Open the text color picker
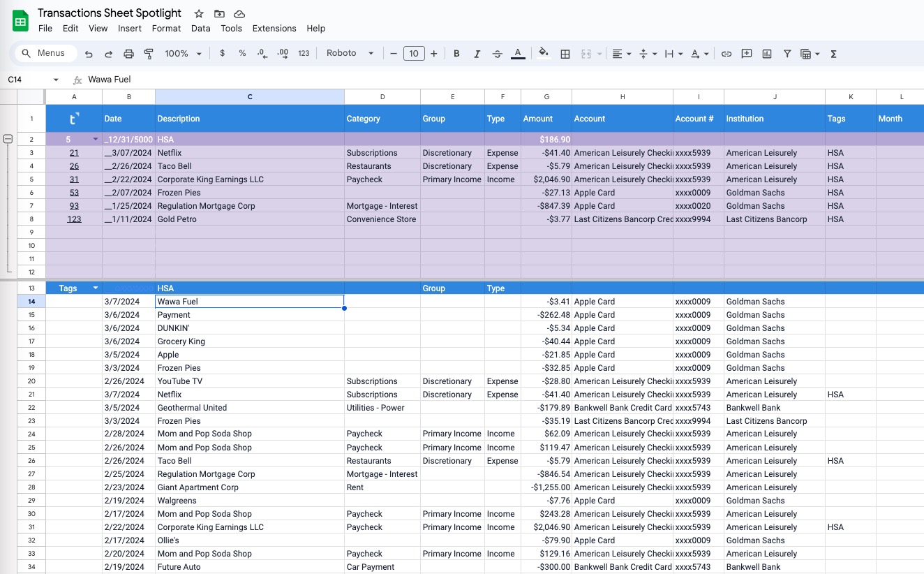Viewport: 924px width, 574px height. point(518,54)
